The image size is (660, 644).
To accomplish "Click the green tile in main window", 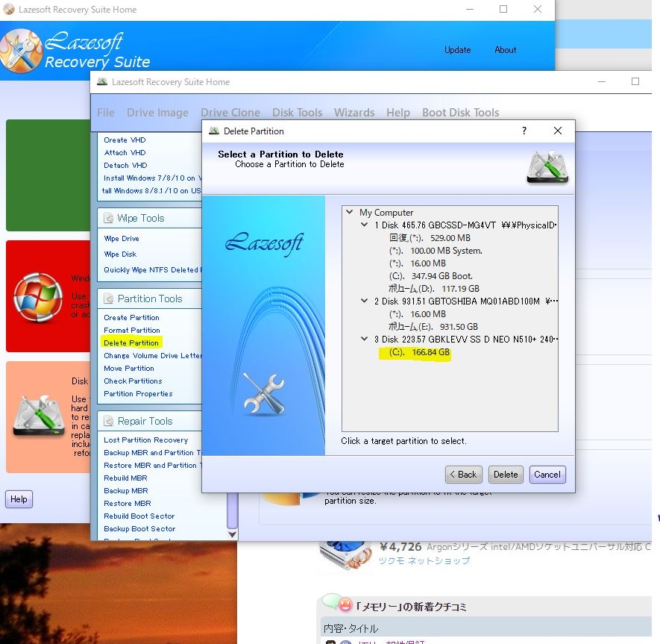I will 48,175.
